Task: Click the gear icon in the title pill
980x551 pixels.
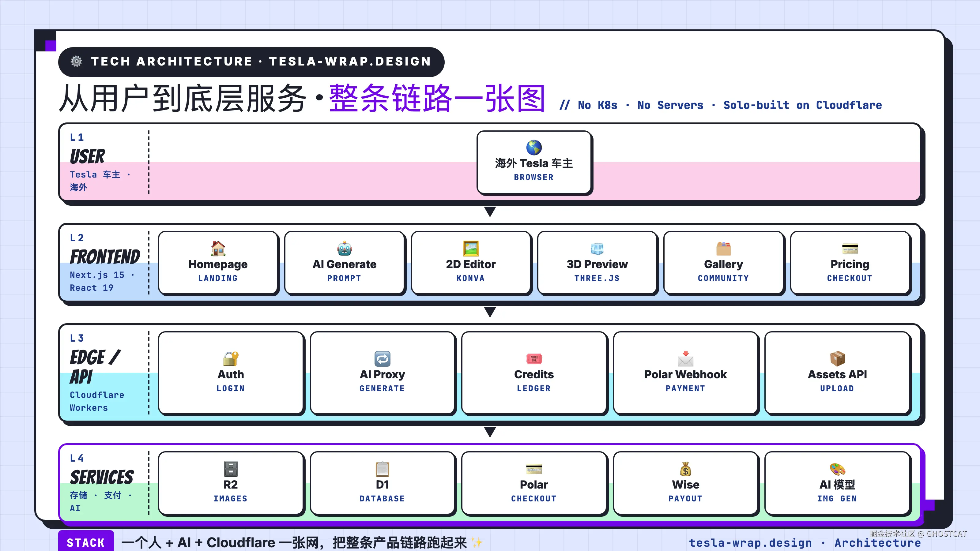Action: click(77, 61)
